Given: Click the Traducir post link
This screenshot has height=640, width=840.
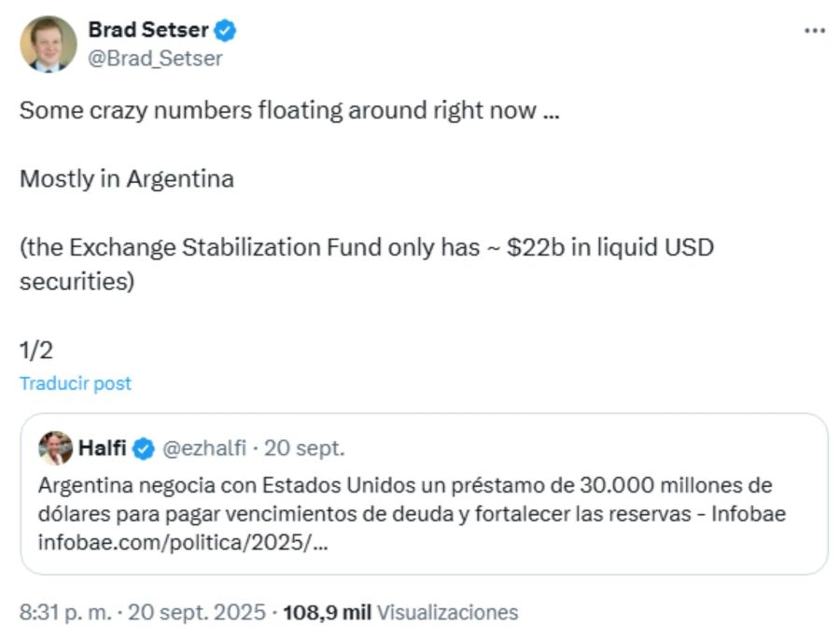Looking at the screenshot, I should 75,383.
